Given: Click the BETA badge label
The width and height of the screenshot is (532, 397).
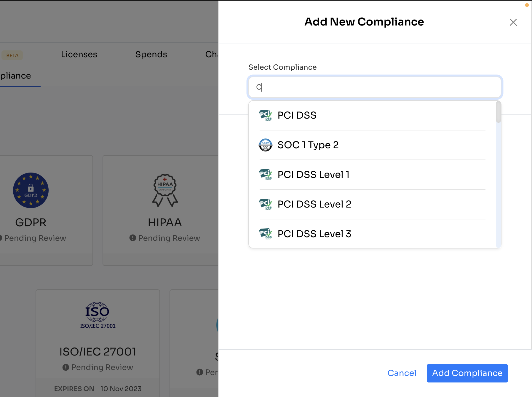Looking at the screenshot, I should tap(12, 55).
